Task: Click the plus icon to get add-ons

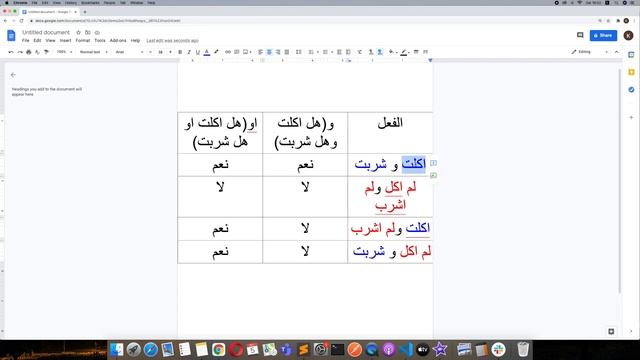Action: click(x=631, y=117)
